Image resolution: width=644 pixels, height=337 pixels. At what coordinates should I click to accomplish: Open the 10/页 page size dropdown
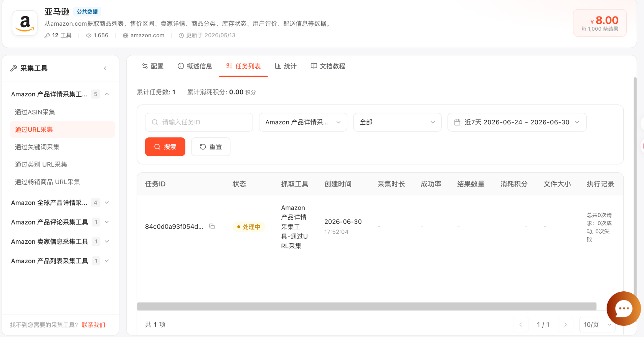pyautogui.click(x=597, y=325)
